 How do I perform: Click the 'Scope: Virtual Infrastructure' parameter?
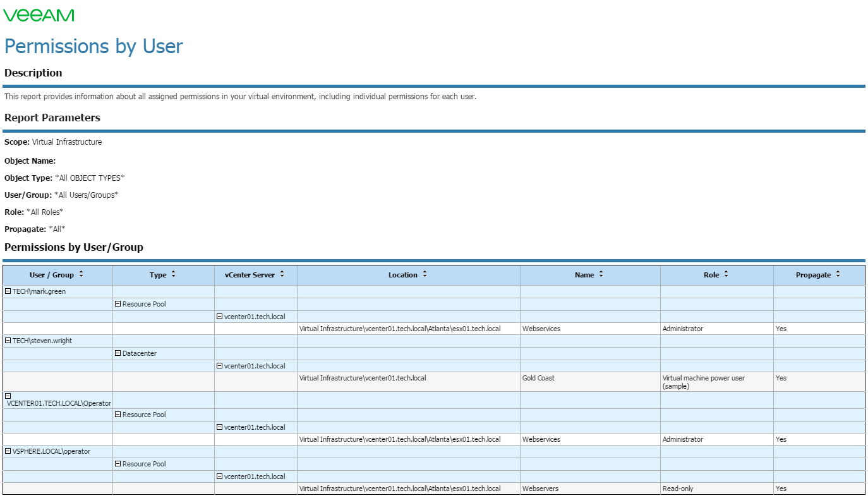click(x=53, y=142)
